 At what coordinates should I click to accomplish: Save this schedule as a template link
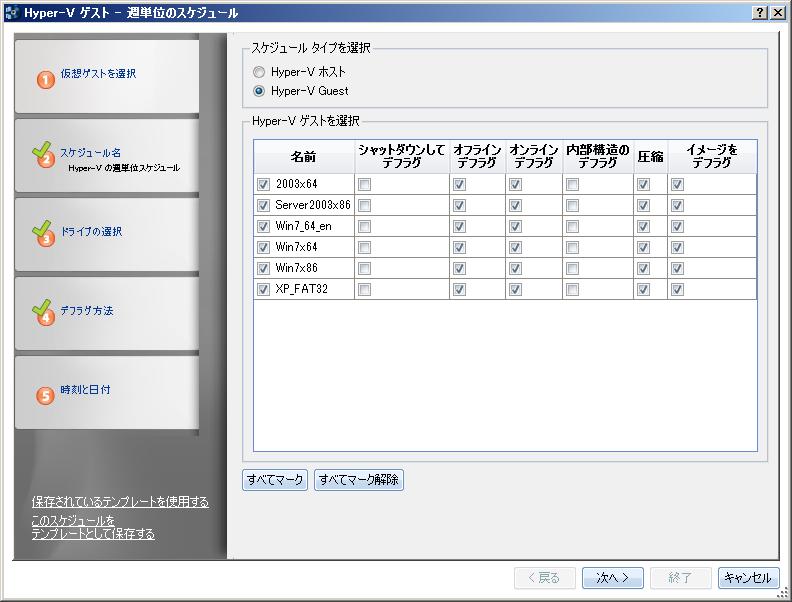pos(93,527)
